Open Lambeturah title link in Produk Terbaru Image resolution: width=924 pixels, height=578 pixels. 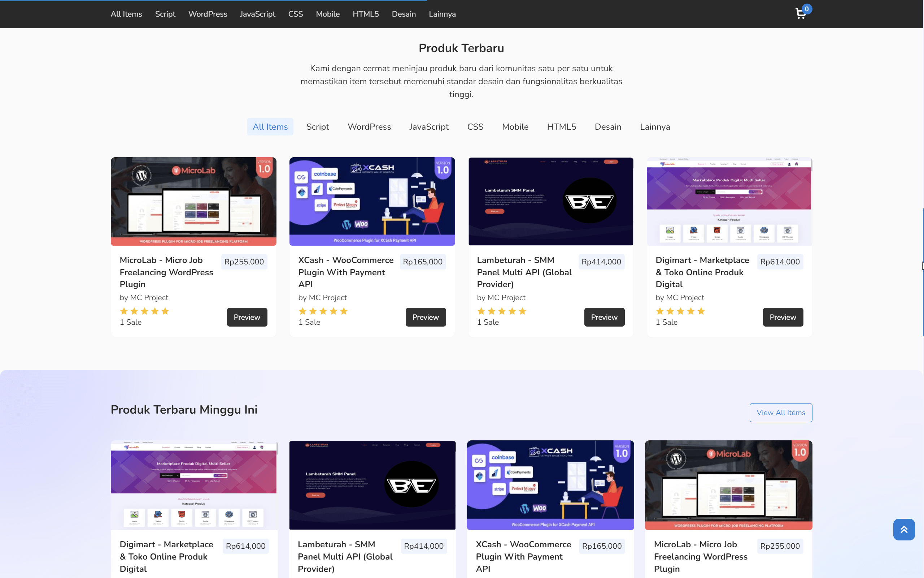pos(524,272)
